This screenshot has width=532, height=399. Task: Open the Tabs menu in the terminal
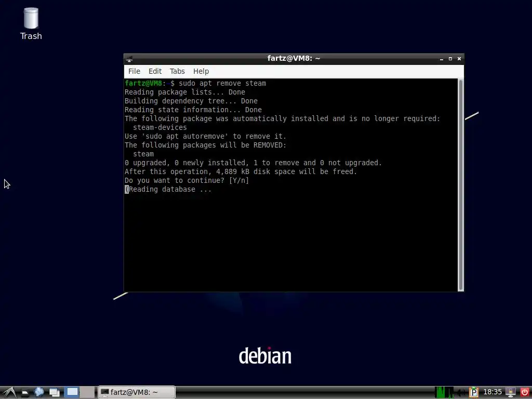point(177,71)
